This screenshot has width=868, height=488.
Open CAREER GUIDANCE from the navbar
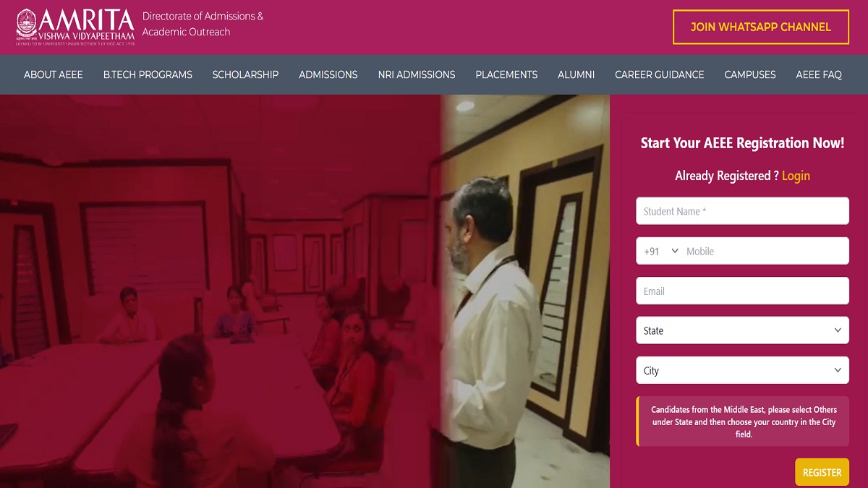(660, 74)
